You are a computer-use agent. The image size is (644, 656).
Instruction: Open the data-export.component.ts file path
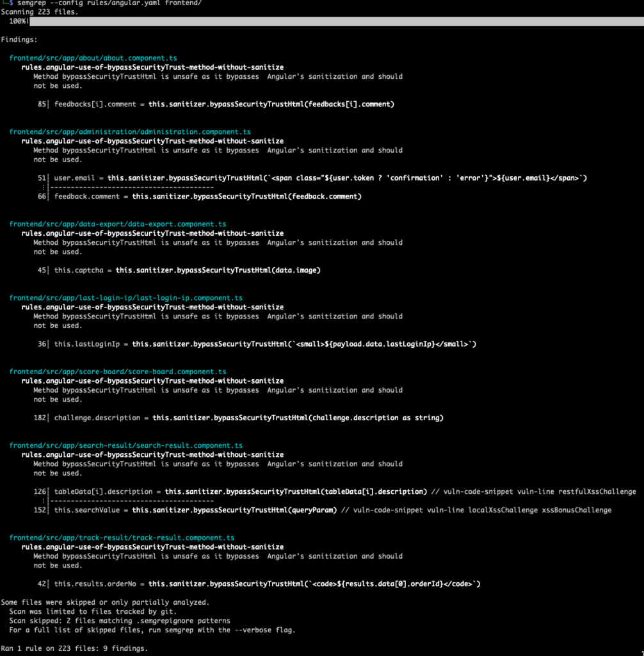pyautogui.click(x=118, y=224)
